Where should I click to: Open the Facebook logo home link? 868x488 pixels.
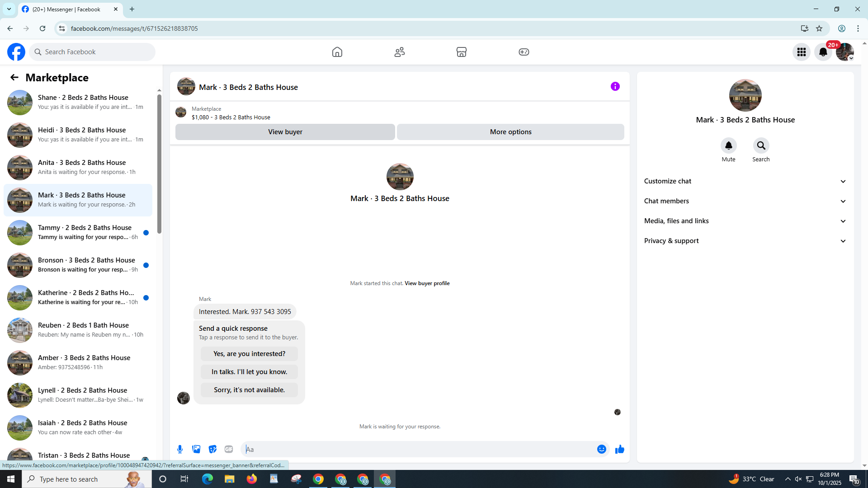[x=16, y=52]
